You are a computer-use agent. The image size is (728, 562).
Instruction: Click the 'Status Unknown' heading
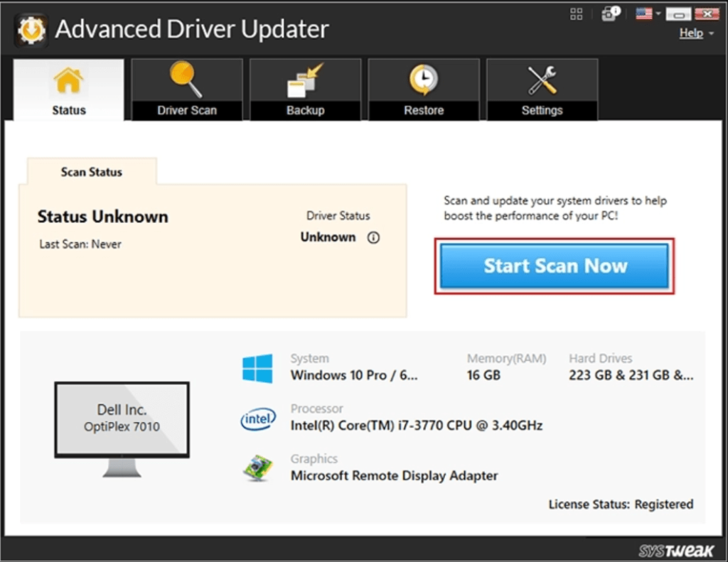103,217
